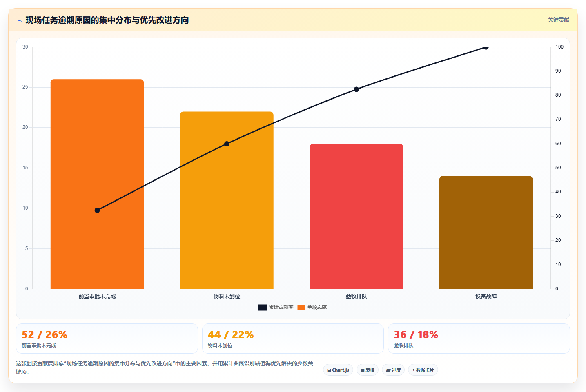
Task: Click the cumulative line point above 物料未到位
Action: point(227,144)
